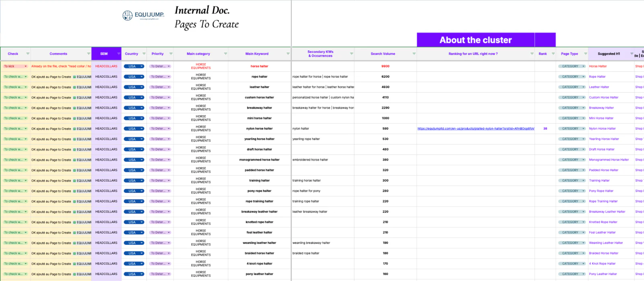Select the SEM column header cell
This screenshot has height=281, width=644.
(x=106, y=54)
